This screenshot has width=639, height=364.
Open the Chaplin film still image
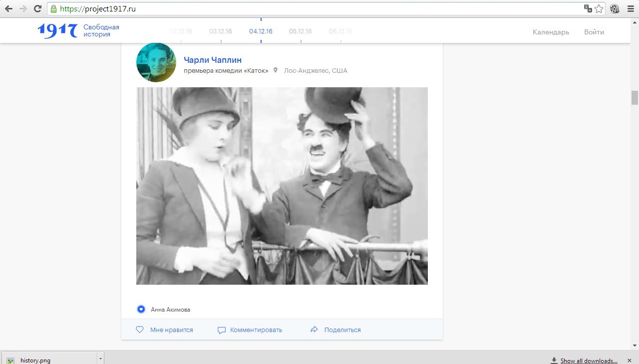[282, 186]
